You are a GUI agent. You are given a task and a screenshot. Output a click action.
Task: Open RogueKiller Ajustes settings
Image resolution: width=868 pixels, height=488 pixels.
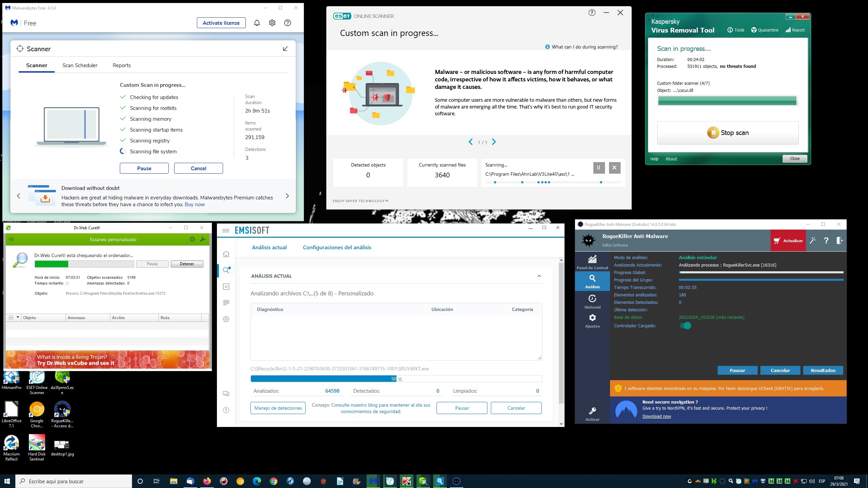(592, 320)
